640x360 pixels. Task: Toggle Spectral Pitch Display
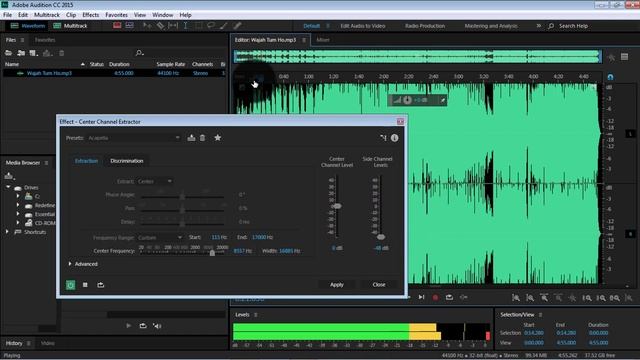click(129, 25)
